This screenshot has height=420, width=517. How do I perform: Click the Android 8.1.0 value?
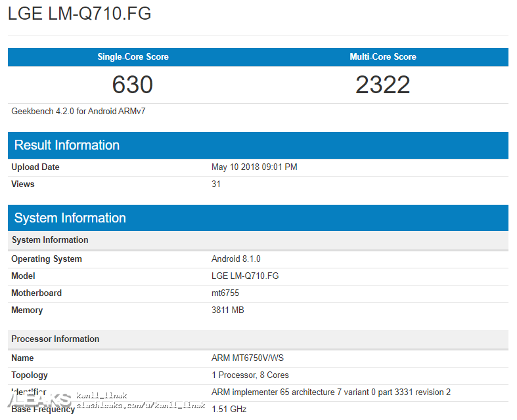[x=236, y=259]
